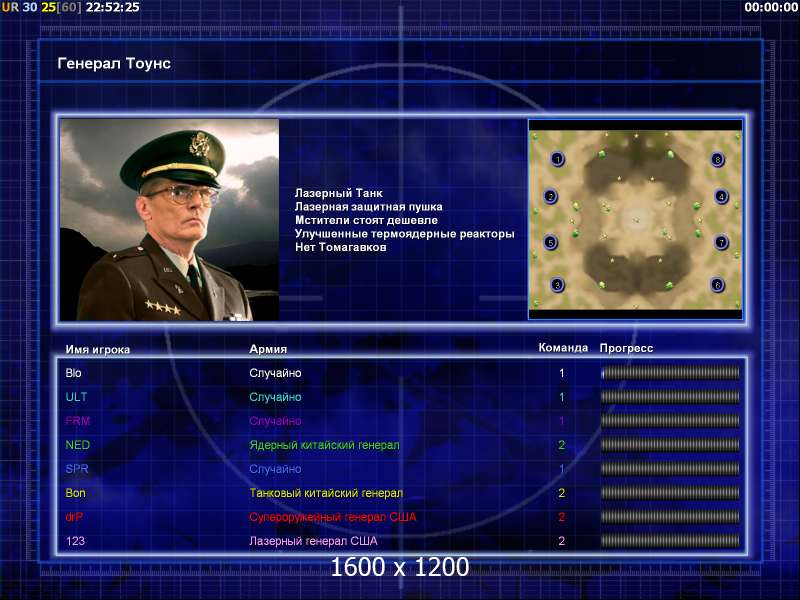The width and height of the screenshot is (800, 600).
Task: Select start position marker 7 on the map
Action: 721,242
